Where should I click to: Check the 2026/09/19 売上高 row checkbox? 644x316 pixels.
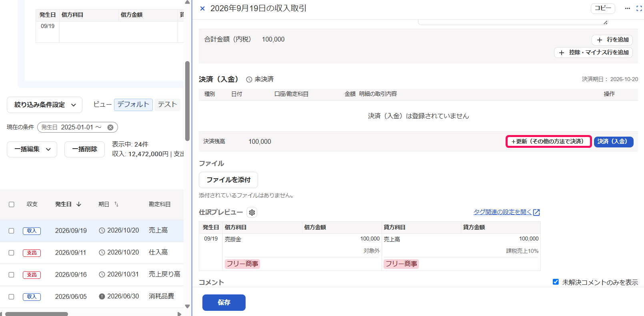tap(12, 231)
